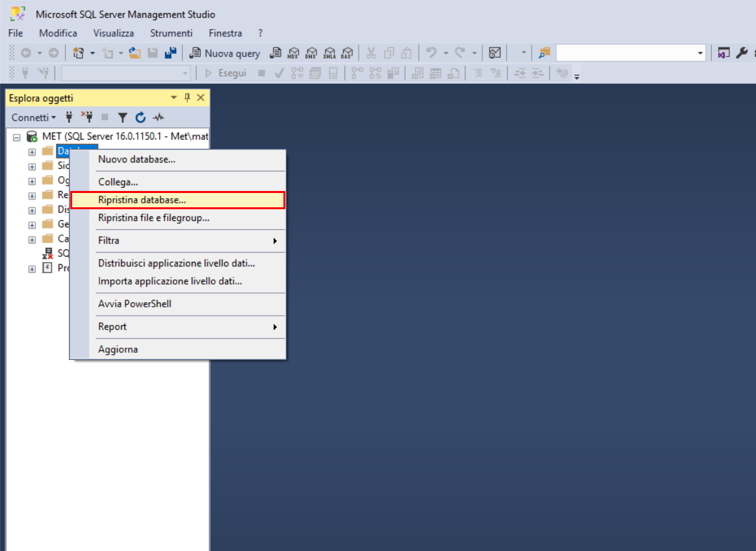Select Avvia PowerShell in context menu

click(x=178, y=303)
